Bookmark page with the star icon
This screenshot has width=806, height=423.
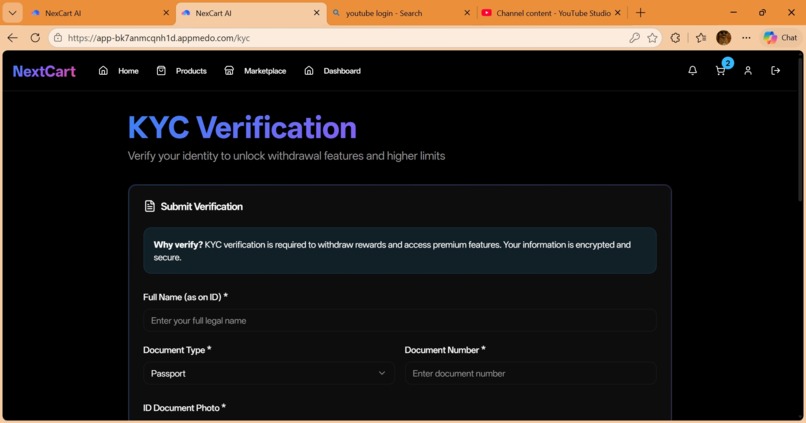[652, 38]
